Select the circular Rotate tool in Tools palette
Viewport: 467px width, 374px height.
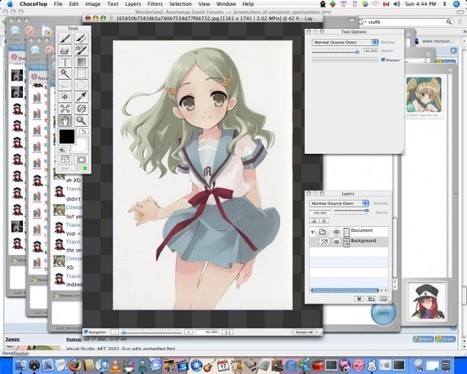coord(81,109)
